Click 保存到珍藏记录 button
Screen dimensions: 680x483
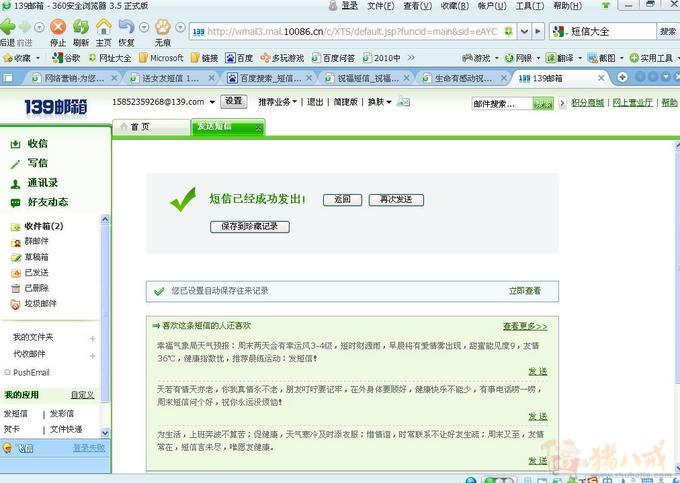click(x=250, y=227)
